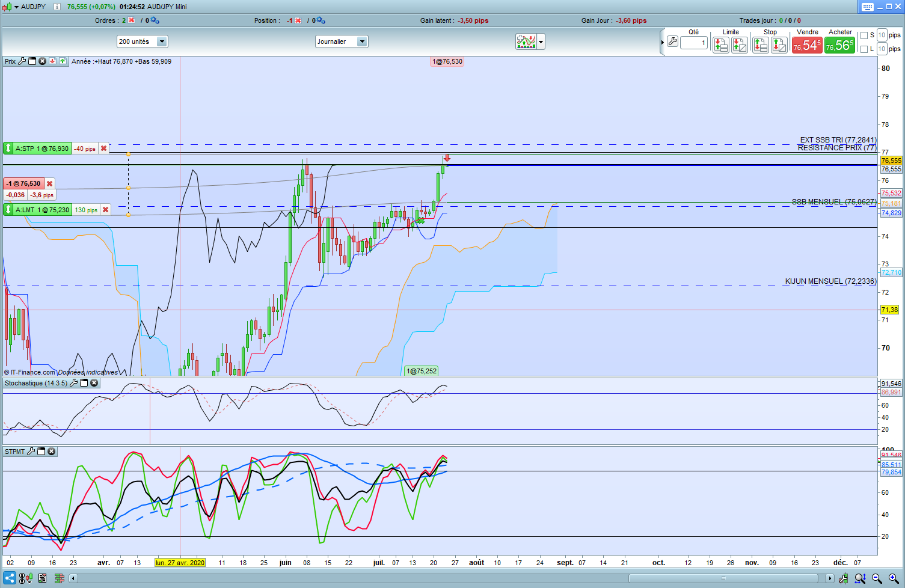
Task: Click the horizontal scrollbar left arrow
Action: pyautogui.click(x=73, y=578)
